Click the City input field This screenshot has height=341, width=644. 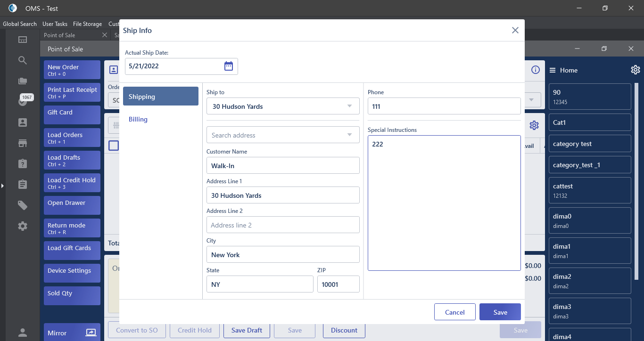[x=283, y=255]
